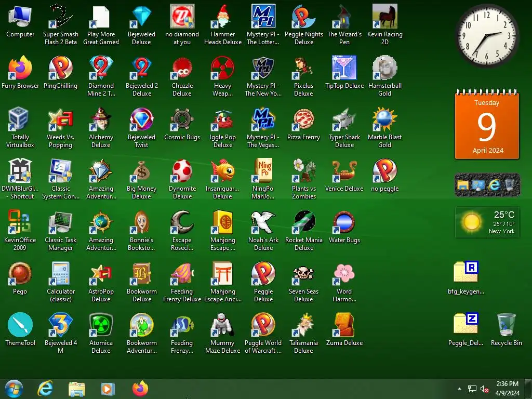Select Marble Blast Gold icon

384,119
